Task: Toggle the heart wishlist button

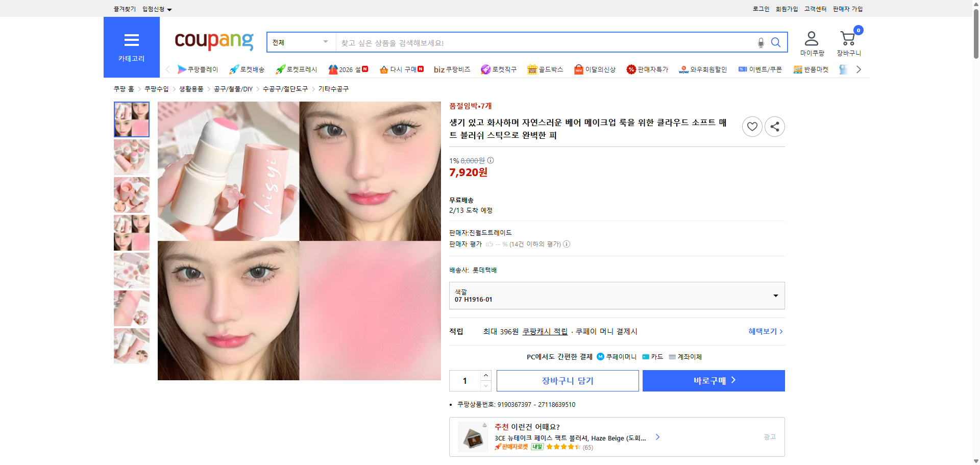Action: (752, 126)
